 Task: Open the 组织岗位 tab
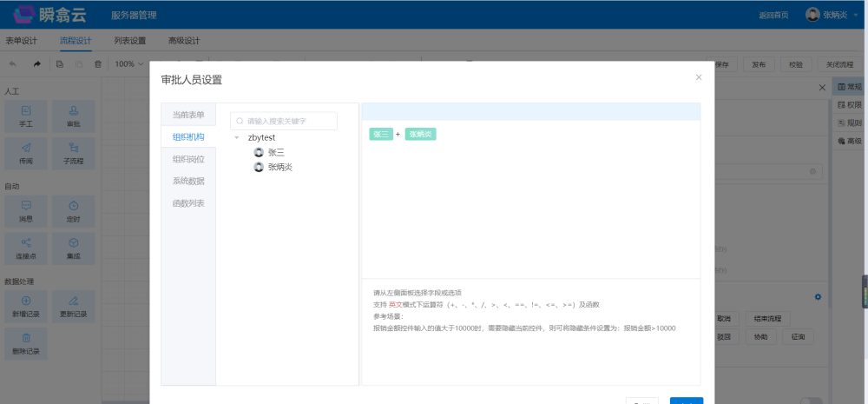pos(188,159)
